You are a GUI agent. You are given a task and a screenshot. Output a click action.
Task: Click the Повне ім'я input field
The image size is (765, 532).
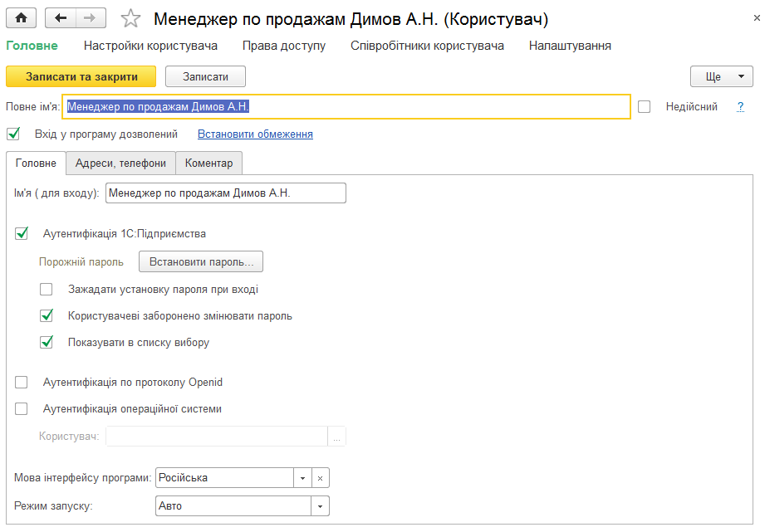coord(346,107)
